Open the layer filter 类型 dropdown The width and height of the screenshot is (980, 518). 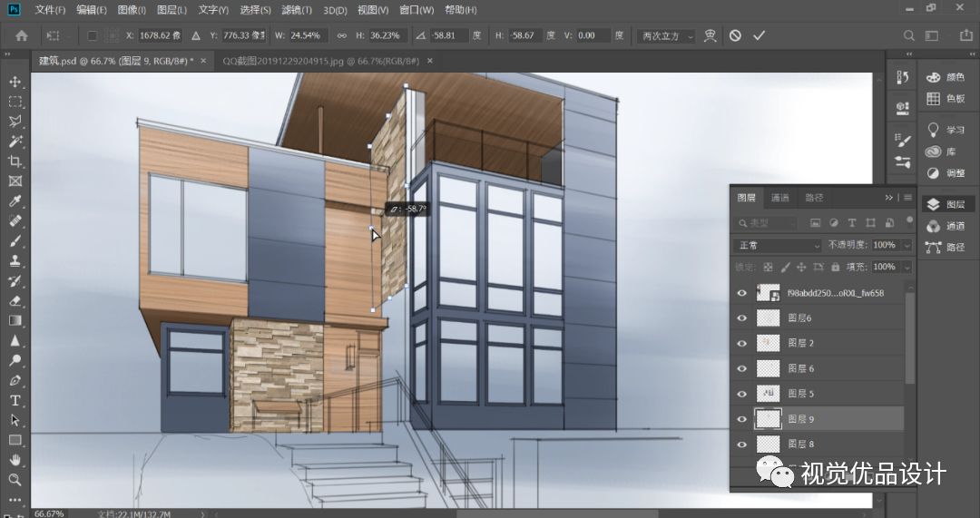click(767, 222)
